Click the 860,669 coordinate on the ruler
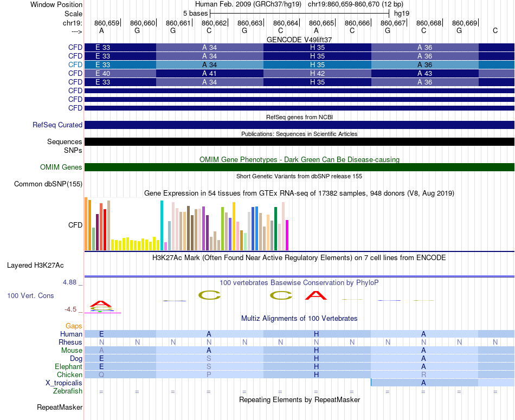 tap(465, 23)
